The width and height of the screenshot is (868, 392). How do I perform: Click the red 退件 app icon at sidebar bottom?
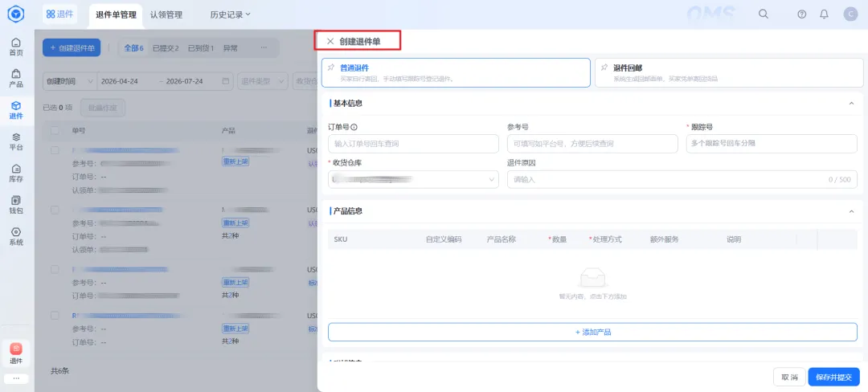click(16, 349)
